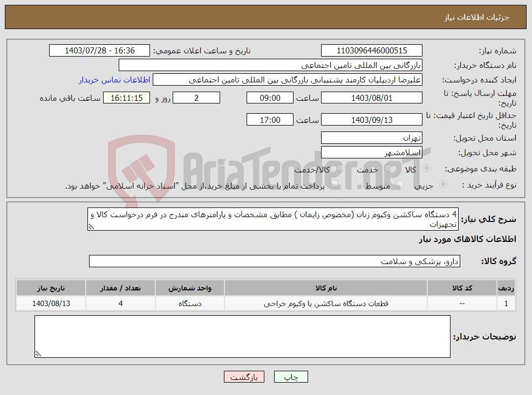The width and height of the screenshot is (532, 395).
Task: Click the response deadline hour 09:00
Action: pos(270,98)
